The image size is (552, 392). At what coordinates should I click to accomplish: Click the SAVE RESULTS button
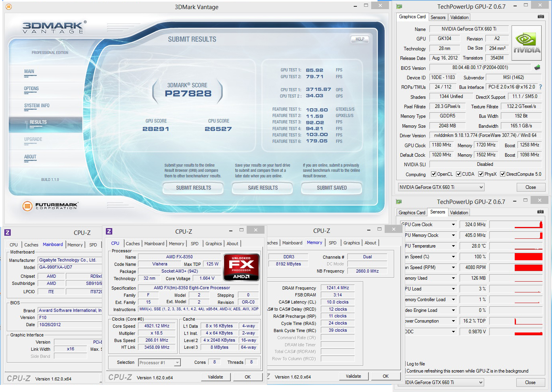[x=263, y=188]
